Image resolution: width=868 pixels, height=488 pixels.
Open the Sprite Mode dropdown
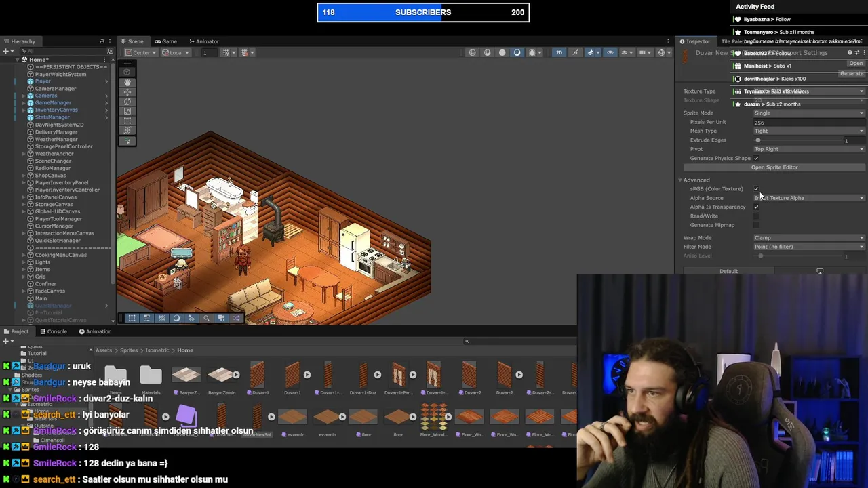tap(809, 113)
